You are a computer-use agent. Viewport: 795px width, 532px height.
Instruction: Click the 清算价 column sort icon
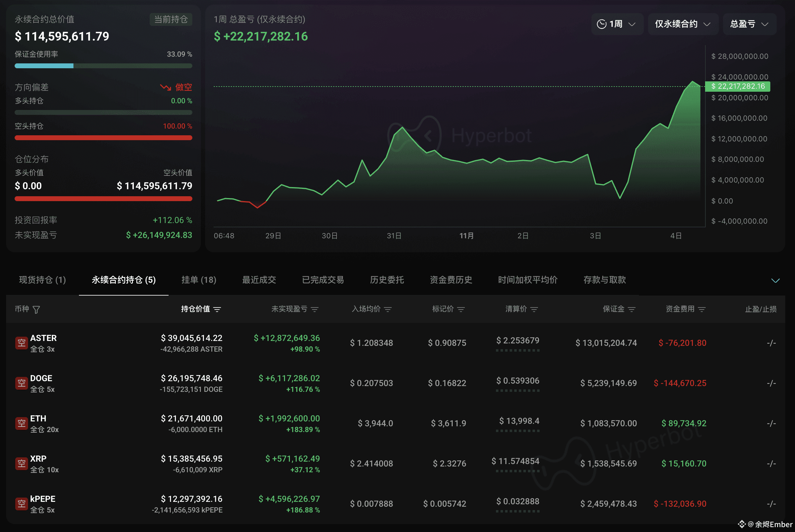[534, 309]
